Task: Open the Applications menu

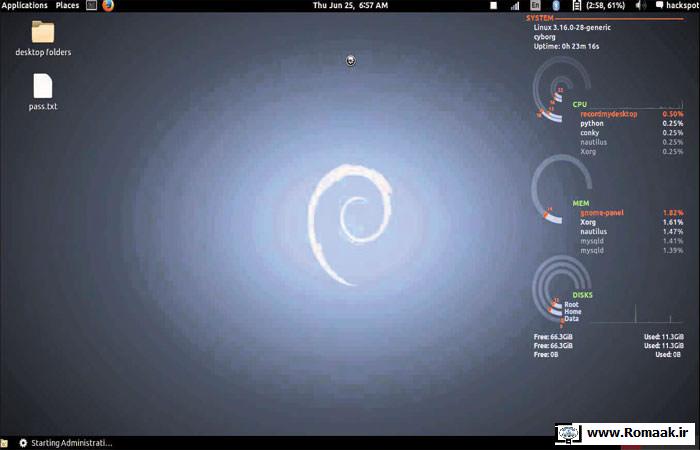Action: (x=25, y=5)
